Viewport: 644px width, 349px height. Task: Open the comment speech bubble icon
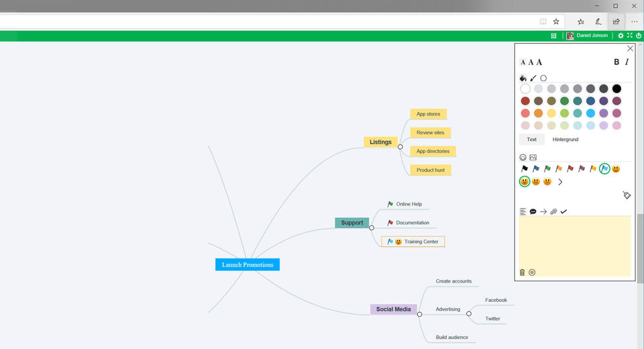click(533, 211)
